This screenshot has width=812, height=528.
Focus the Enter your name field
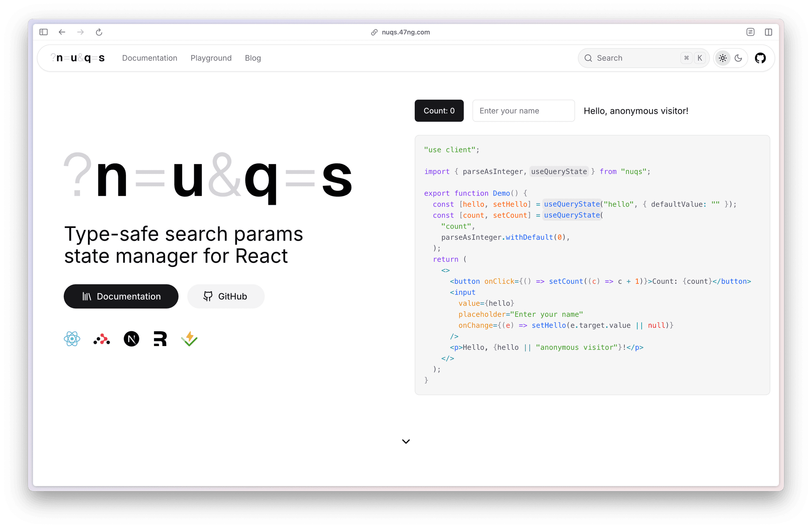click(523, 111)
